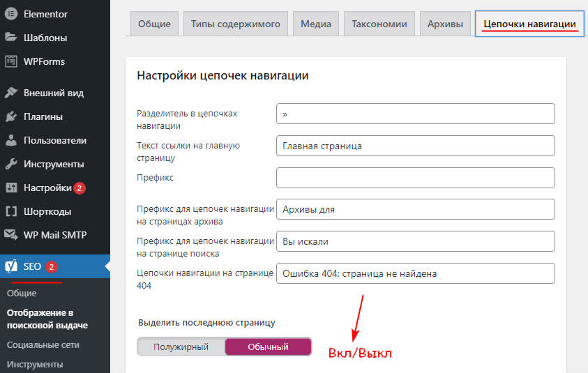The image size is (588, 373).
Task: Open SEO submenu Социальные сети
Action: tap(43, 345)
